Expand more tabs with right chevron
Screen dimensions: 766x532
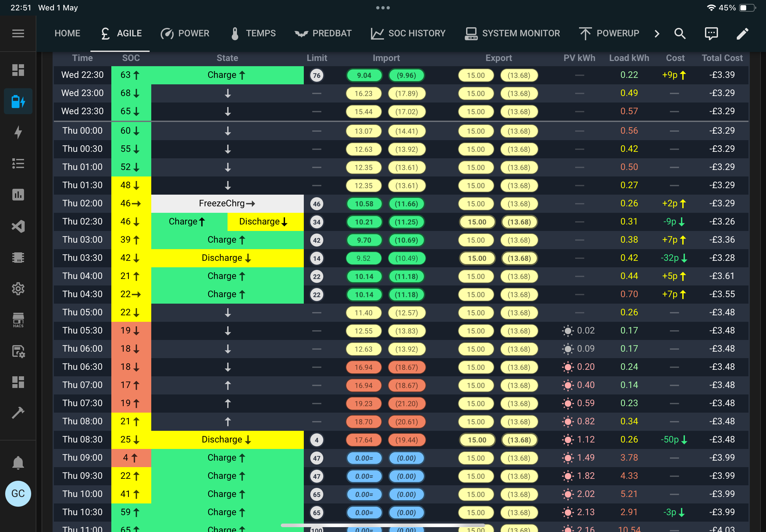tap(657, 33)
